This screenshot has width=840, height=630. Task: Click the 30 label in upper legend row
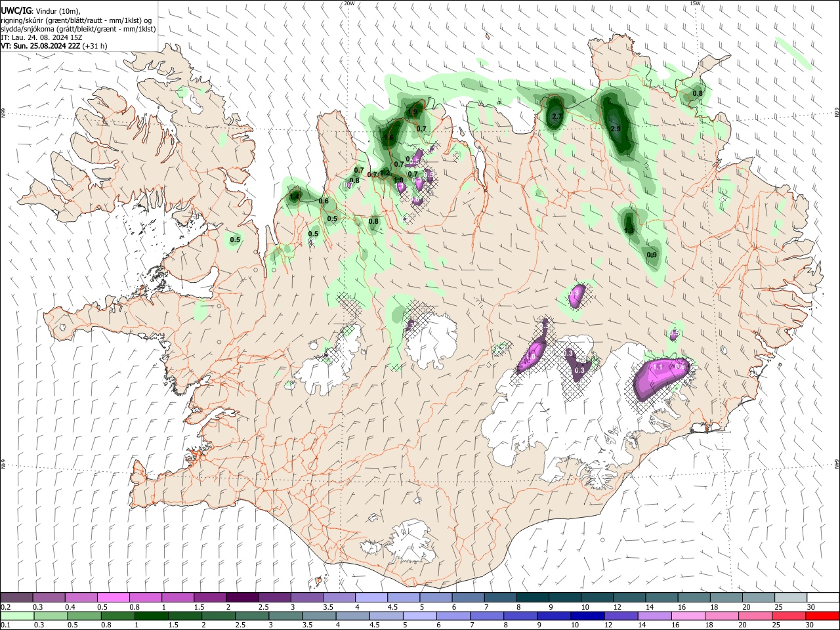(811, 607)
